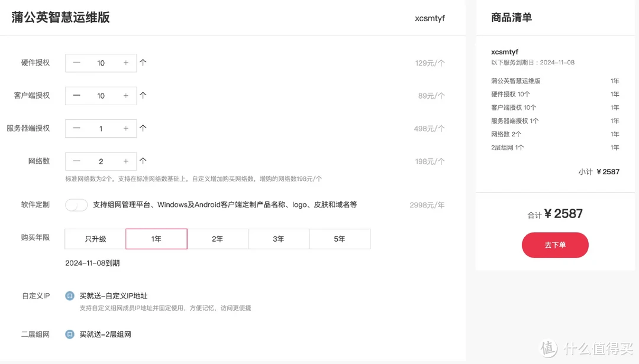Click the 服务器端授权 1个 list row

tap(555, 121)
